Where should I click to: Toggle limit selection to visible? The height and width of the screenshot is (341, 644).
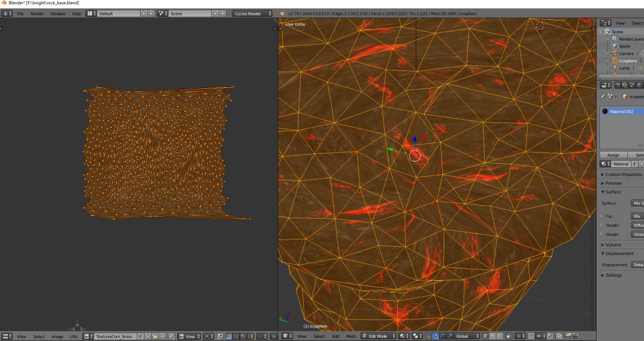[x=508, y=336]
